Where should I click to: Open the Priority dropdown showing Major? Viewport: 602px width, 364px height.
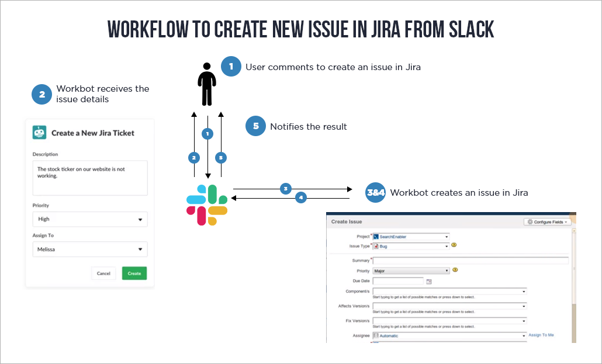[411, 271]
